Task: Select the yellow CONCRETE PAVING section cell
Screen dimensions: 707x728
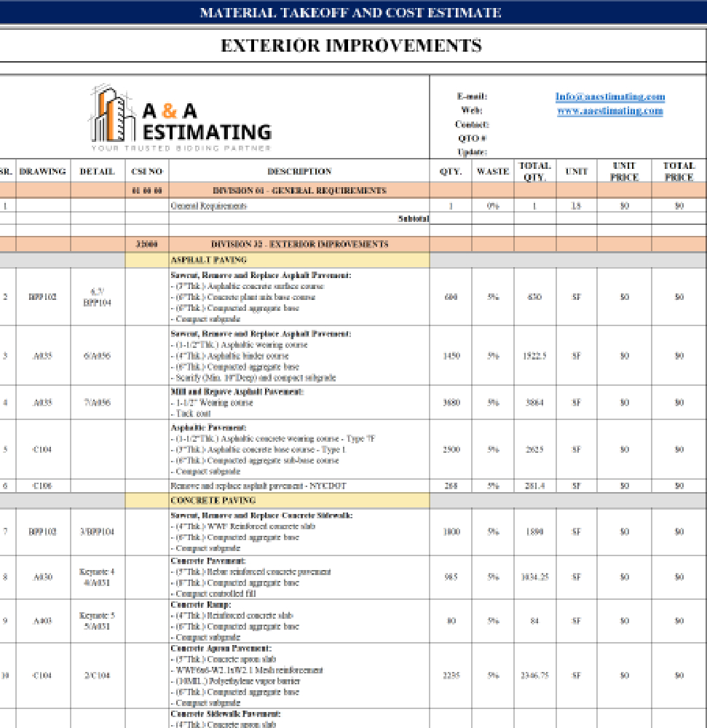Action: coord(277,501)
